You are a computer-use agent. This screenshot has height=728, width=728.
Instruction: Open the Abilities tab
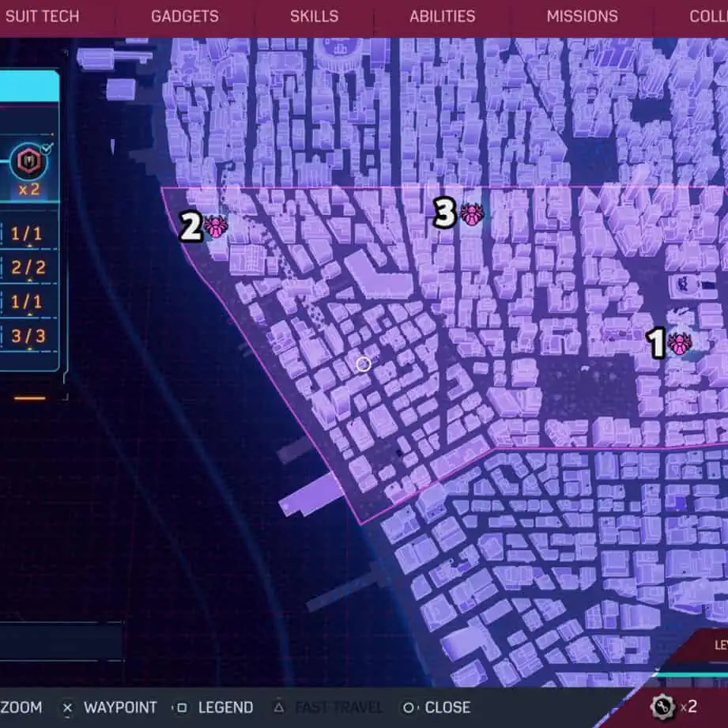(442, 17)
